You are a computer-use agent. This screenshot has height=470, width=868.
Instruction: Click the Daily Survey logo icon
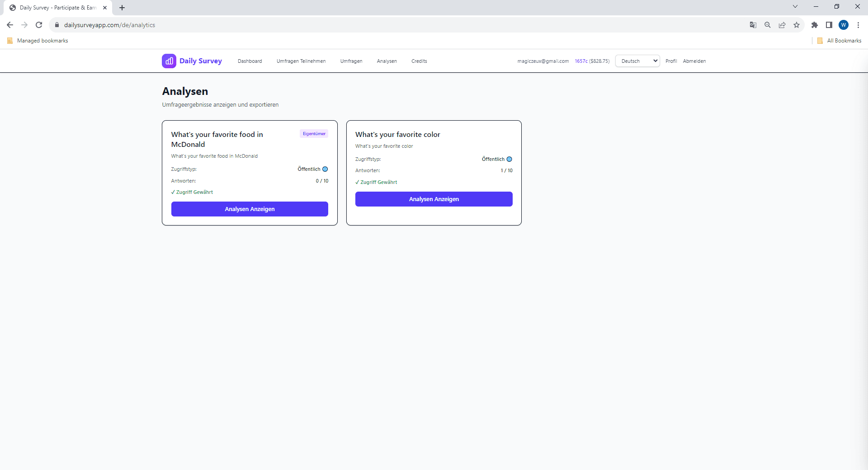coord(169,61)
